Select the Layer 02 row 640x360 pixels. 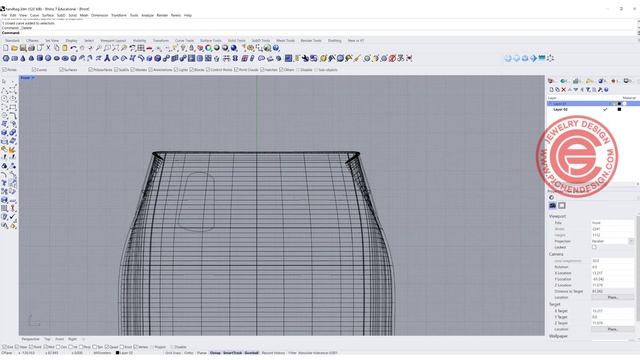[x=592, y=109]
